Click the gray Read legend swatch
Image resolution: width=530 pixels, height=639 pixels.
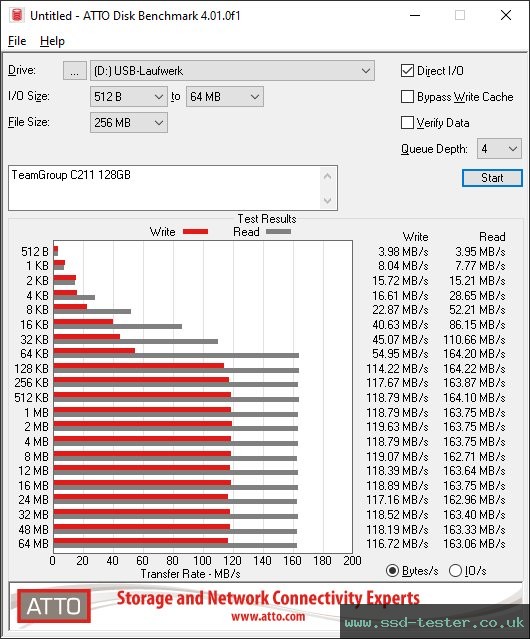pos(278,231)
